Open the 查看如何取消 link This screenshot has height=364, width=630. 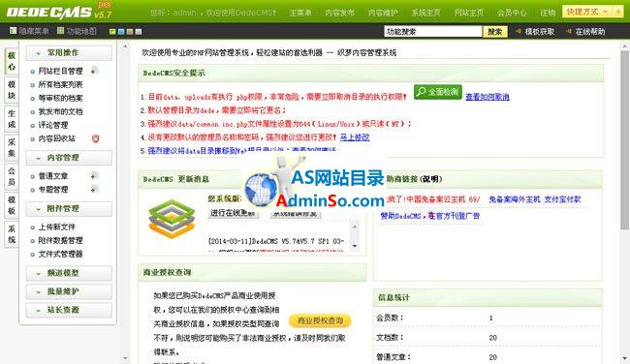point(488,97)
